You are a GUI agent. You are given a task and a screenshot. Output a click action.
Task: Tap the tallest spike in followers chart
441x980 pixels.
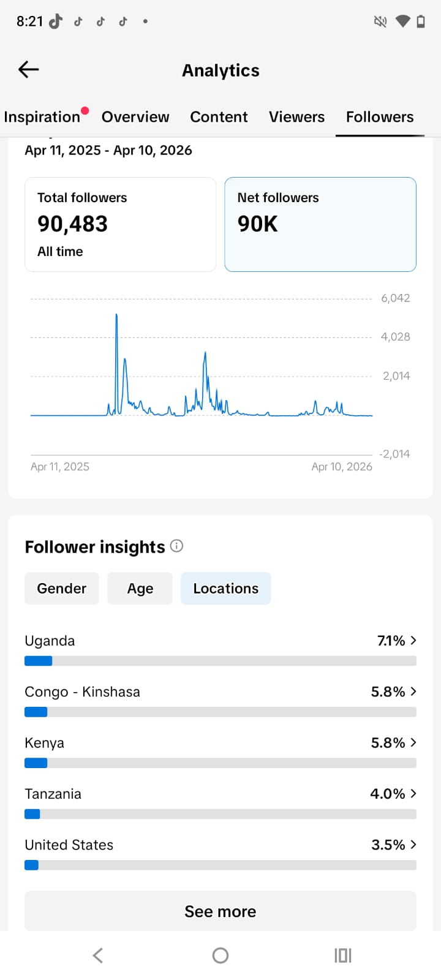coord(116,316)
